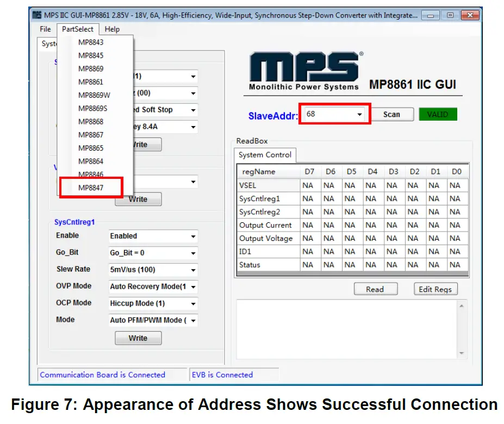Select MP8847 from the PartSelect list
Screen dimensions: 504x424
point(91,187)
